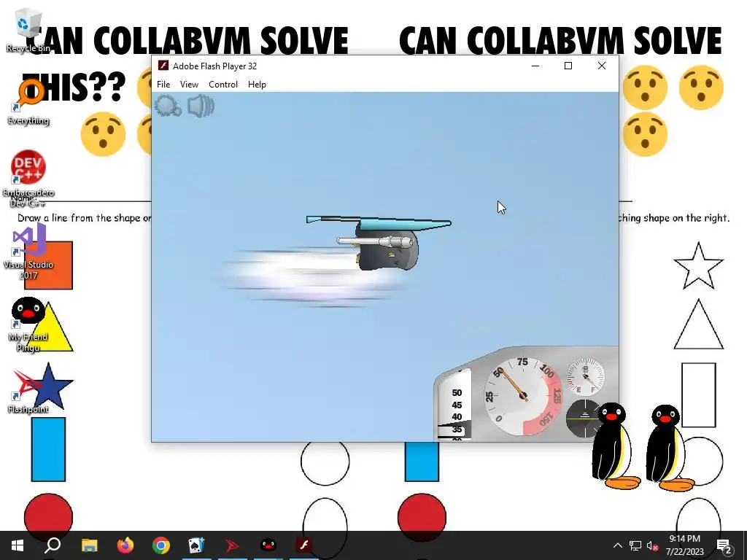Select the Visual Studio 2017 desktop shortcut
Screen dimensions: 747x560
click(x=28, y=252)
